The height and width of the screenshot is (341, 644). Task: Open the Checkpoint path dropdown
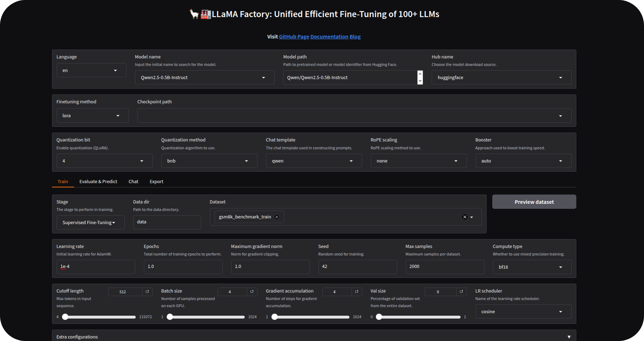[354, 115]
